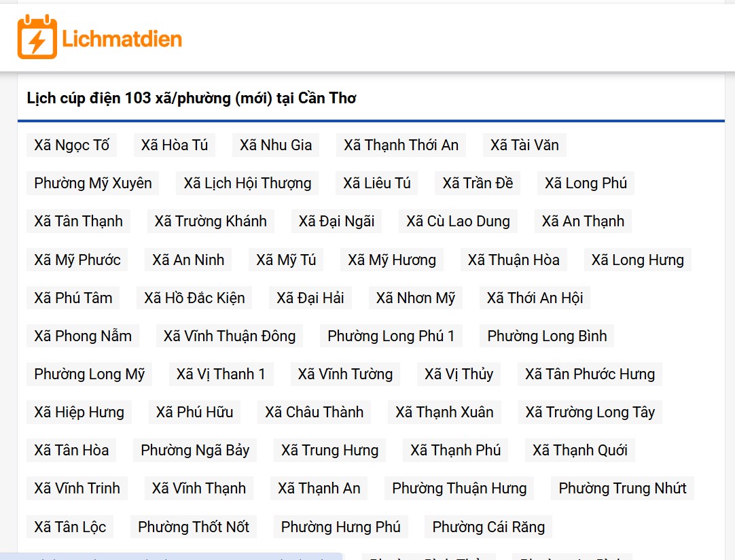Select Xã Châu Thành tag
Viewport: 735px width, 560px height.
pyautogui.click(x=314, y=412)
